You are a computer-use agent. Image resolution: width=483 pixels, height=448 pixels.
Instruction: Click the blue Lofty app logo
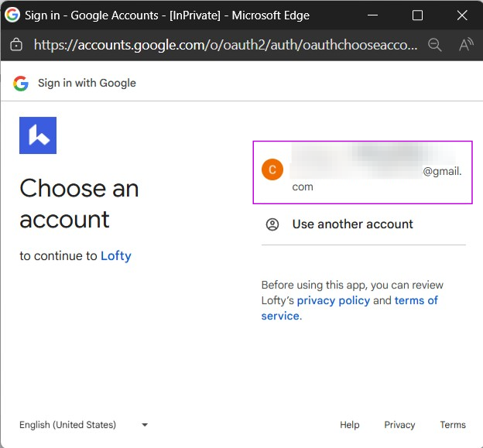click(x=38, y=135)
